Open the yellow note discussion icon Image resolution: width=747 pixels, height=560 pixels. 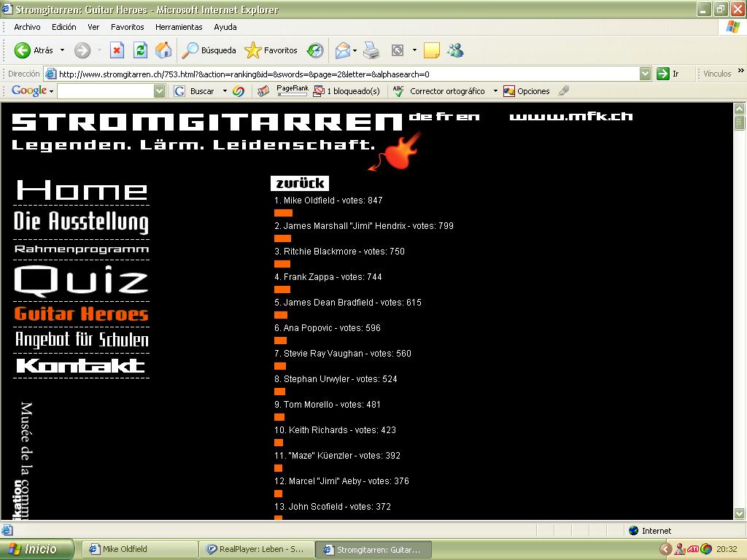432,50
